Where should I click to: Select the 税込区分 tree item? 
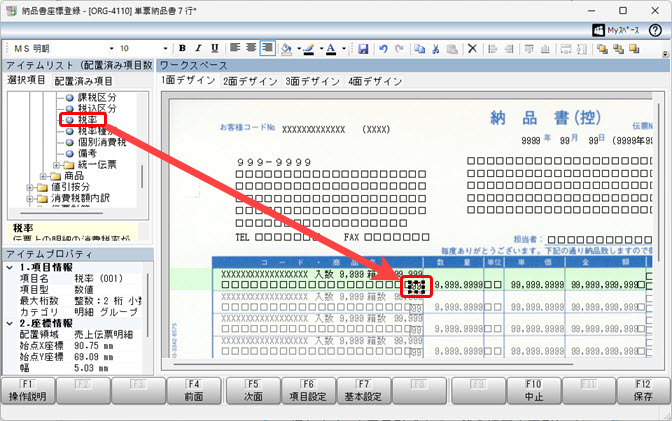(96, 108)
